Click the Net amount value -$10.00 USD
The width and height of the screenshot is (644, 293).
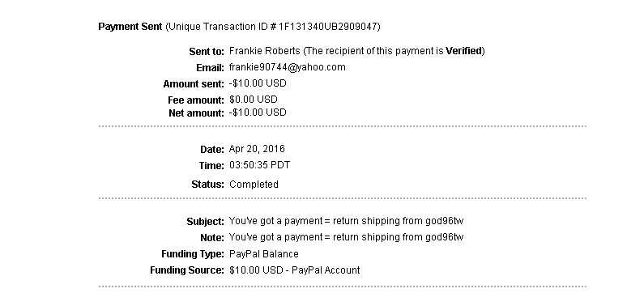click(258, 113)
